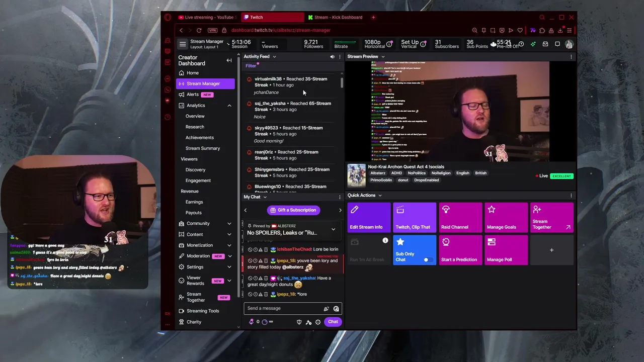Screen dimensions: 644x362
Task: Delete ssj_the_yaksha's chat message
Action: coord(266,278)
